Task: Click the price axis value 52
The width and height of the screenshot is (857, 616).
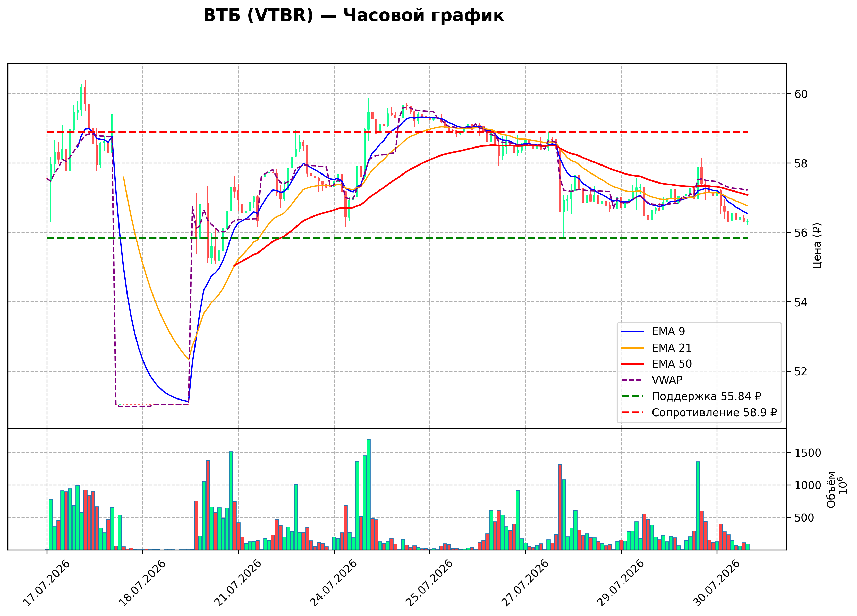Action: [x=801, y=372]
